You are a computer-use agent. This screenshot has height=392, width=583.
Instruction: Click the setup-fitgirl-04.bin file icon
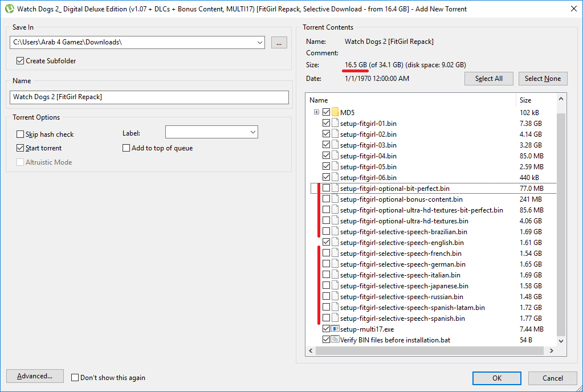pos(335,156)
